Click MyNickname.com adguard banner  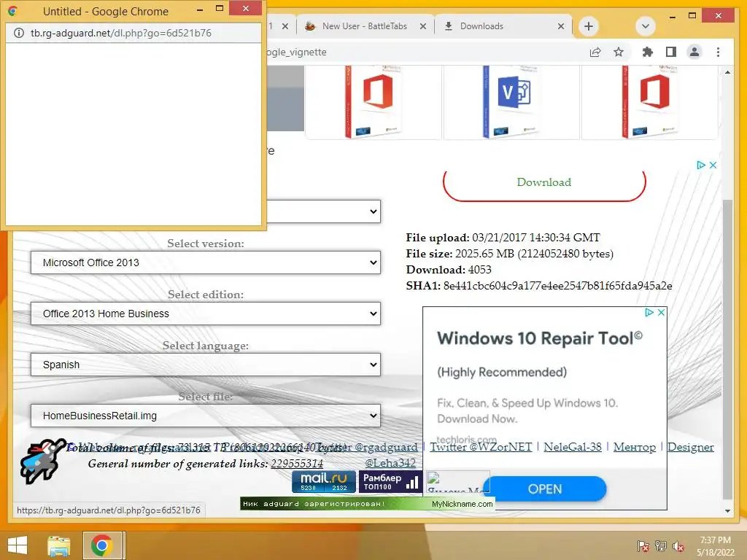(x=368, y=504)
